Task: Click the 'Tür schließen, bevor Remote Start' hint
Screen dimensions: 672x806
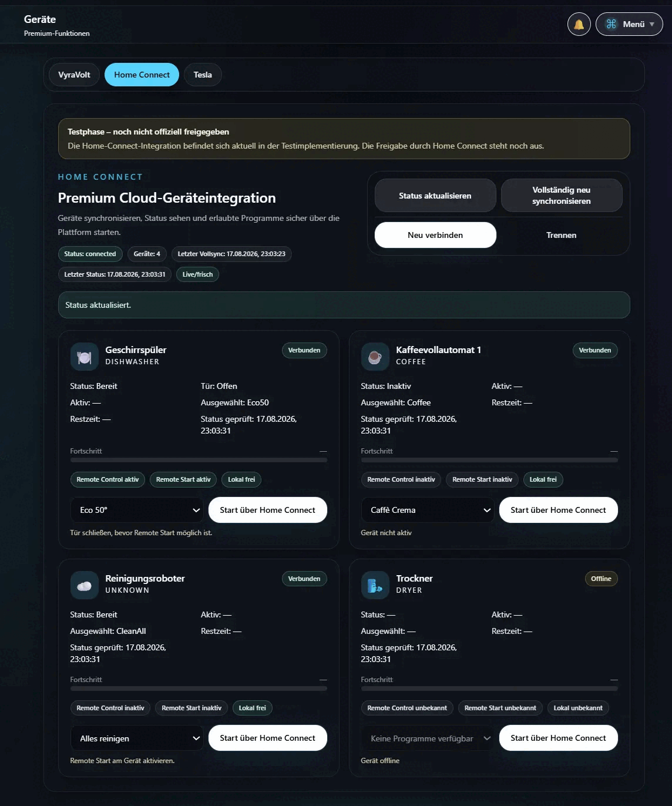Action: pos(141,533)
